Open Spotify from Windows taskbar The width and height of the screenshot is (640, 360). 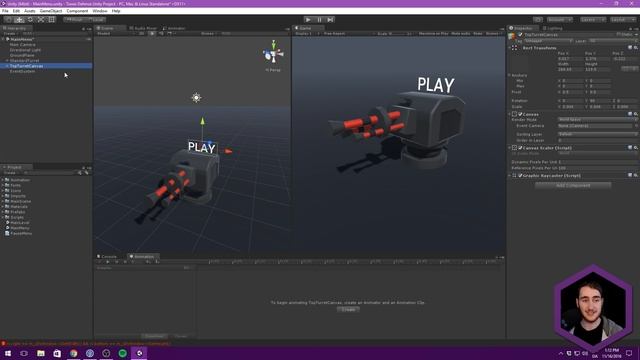122,353
